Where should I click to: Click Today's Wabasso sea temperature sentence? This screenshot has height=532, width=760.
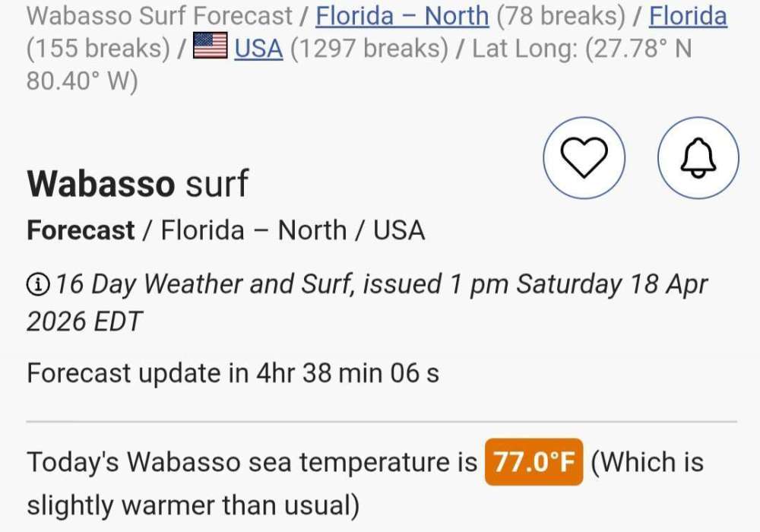[252, 462]
